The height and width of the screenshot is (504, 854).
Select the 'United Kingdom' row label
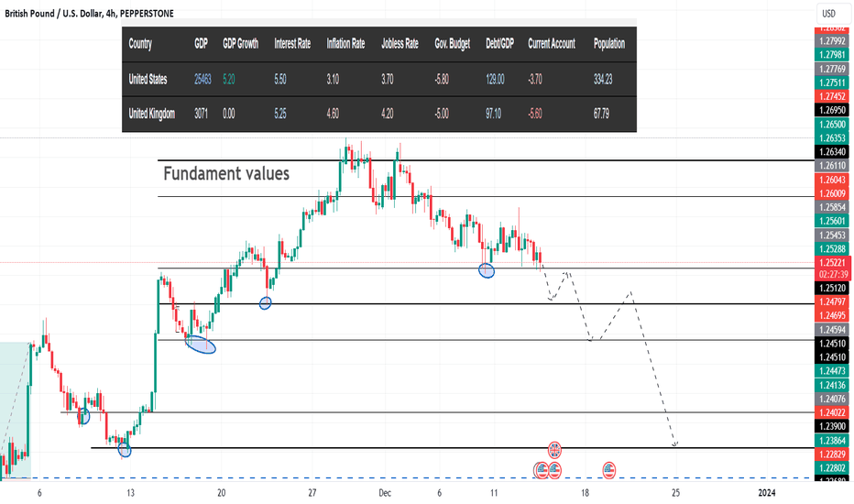pyautogui.click(x=151, y=114)
